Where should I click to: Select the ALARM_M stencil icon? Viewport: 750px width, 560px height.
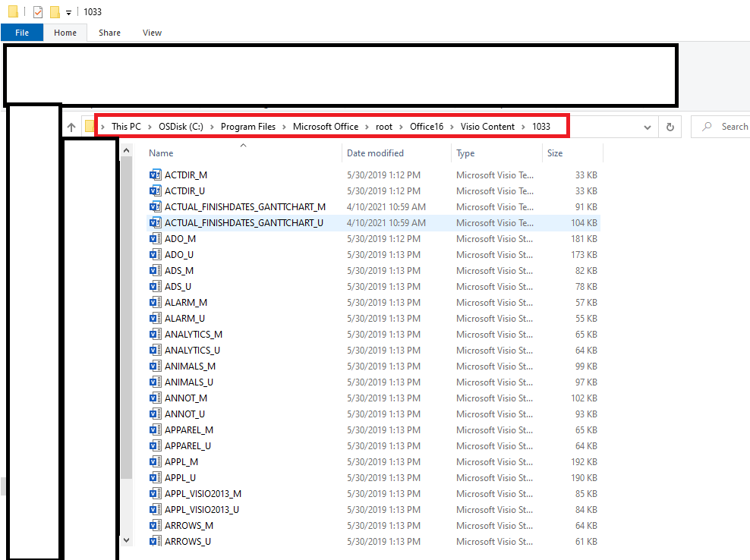(x=155, y=302)
